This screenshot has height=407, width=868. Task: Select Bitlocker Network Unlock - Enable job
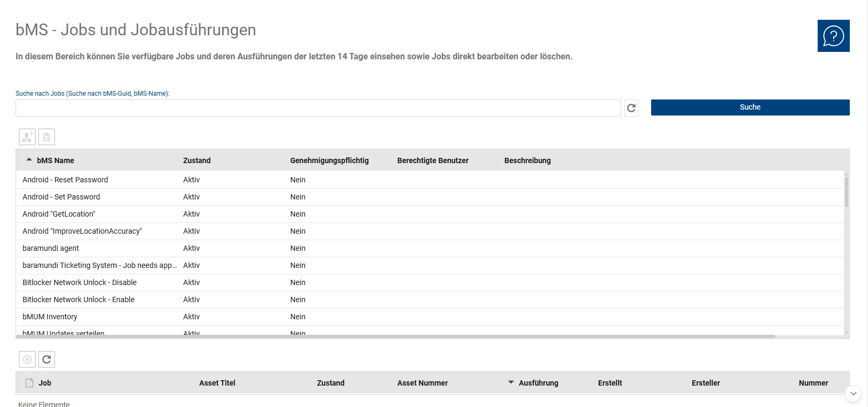pos(430,300)
